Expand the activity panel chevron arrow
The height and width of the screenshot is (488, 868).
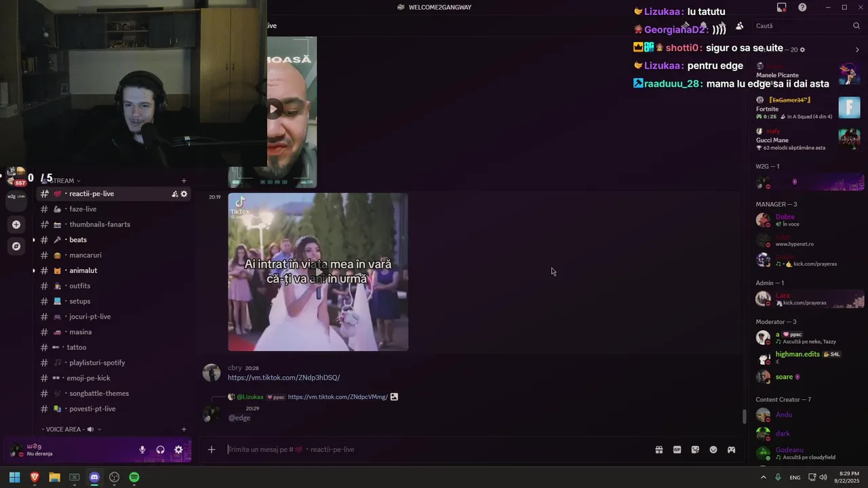[857, 49]
